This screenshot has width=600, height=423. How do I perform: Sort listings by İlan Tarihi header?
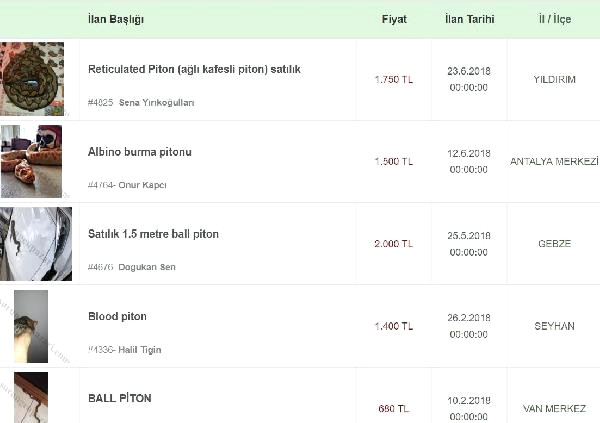pos(468,20)
